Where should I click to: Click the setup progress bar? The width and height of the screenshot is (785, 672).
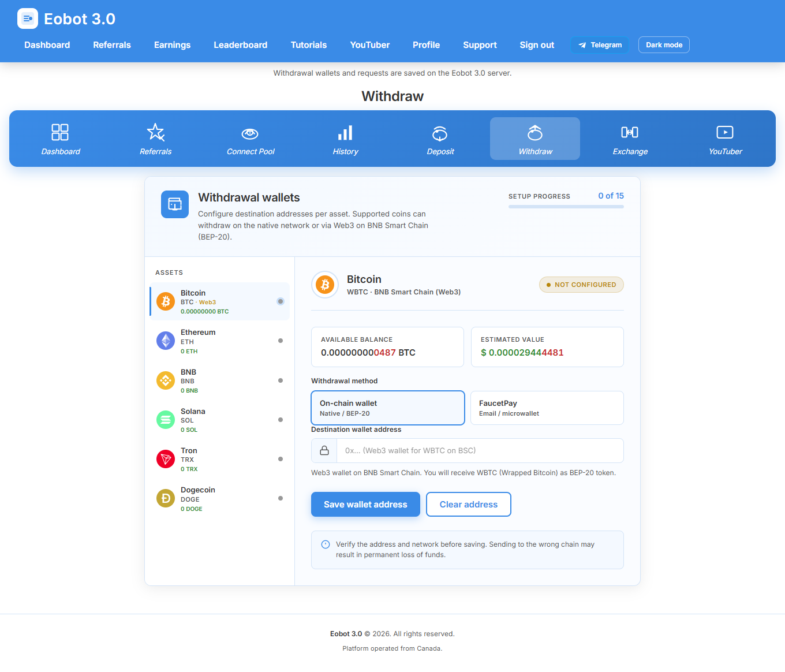pyautogui.click(x=566, y=207)
